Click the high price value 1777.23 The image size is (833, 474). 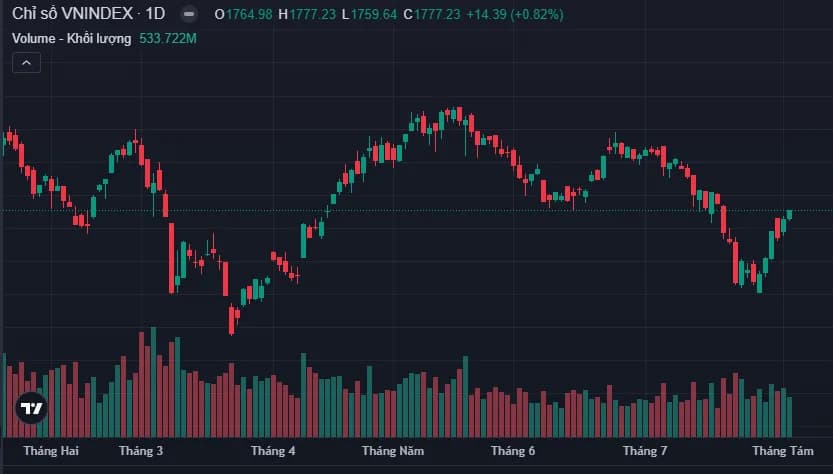[312, 14]
